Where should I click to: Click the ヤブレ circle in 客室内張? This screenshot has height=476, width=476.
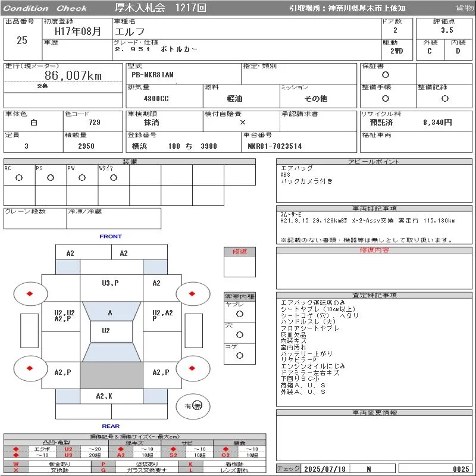[240, 314]
